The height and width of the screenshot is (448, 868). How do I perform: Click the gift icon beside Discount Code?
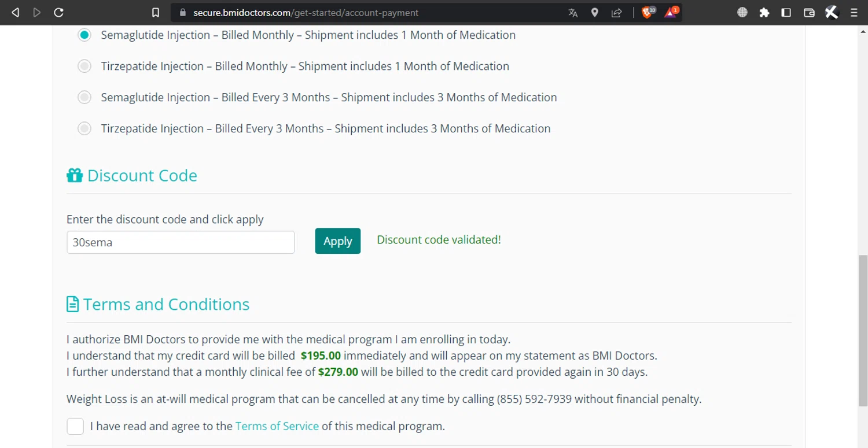pos(75,175)
